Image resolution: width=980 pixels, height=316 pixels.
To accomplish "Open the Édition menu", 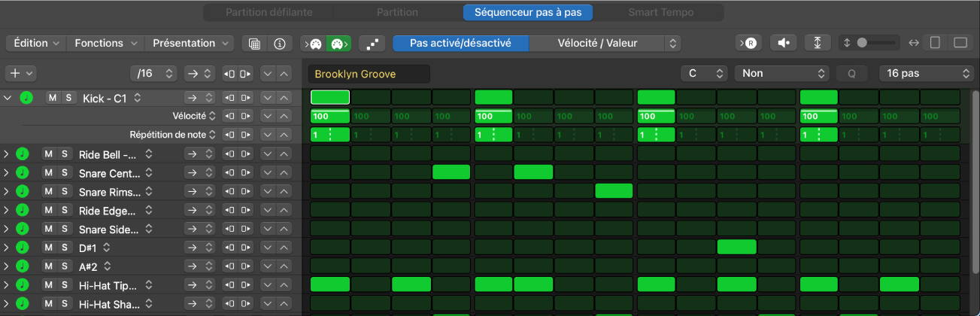I will (x=36, y=43).
